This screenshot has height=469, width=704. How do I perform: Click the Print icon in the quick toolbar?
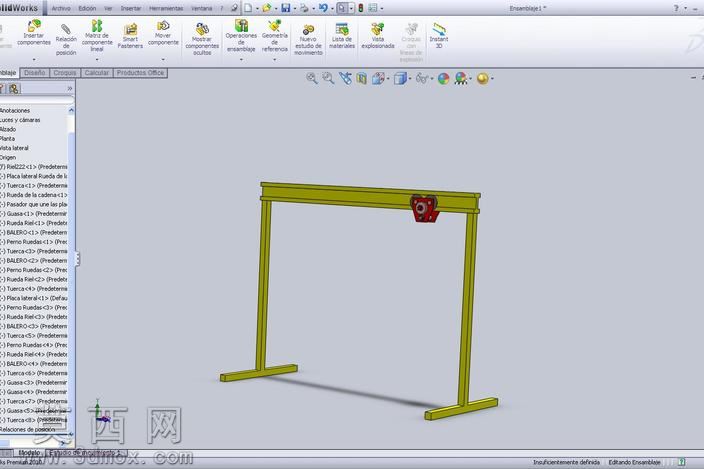coord(304,8)
